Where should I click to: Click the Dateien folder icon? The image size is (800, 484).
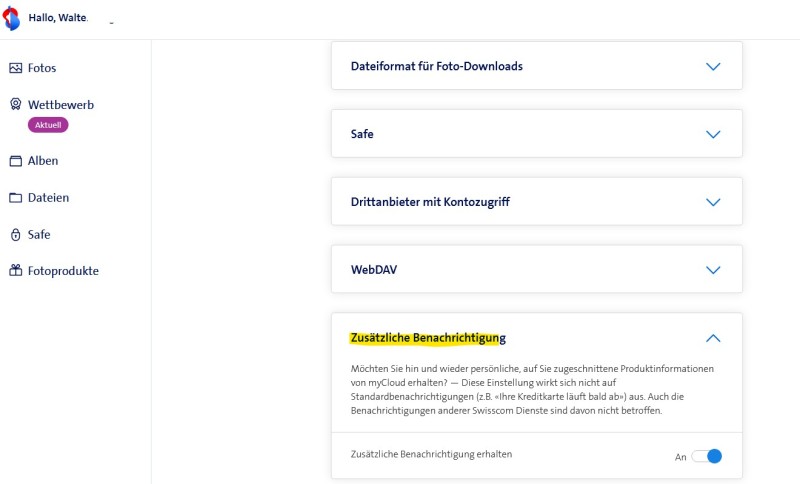click(x=15, y=198)
